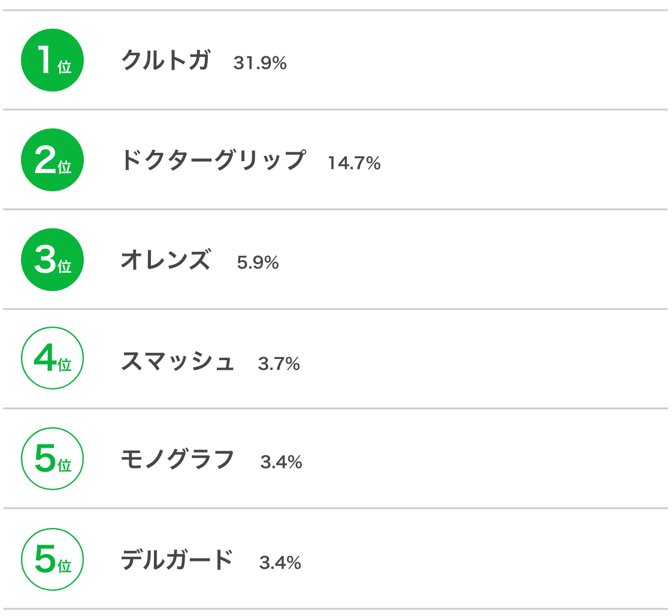Open the スマッシュ entry
672x616 pixels.
point(177,361)
